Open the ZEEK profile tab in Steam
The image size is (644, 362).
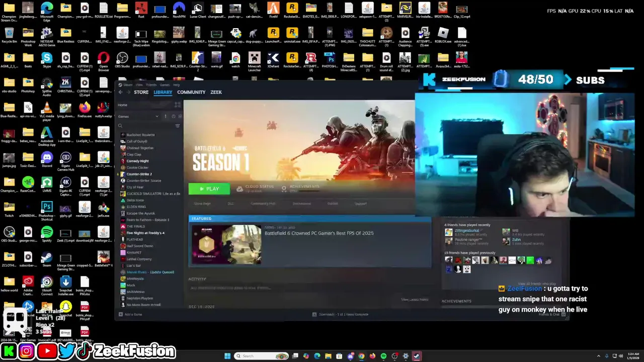click(216, 93)
